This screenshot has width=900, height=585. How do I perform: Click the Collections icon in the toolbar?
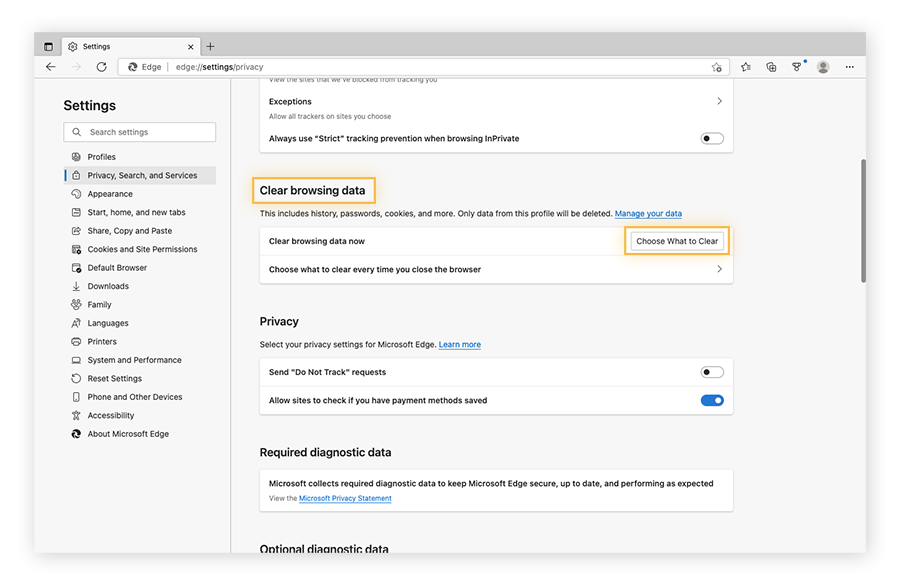coord(771,66)
